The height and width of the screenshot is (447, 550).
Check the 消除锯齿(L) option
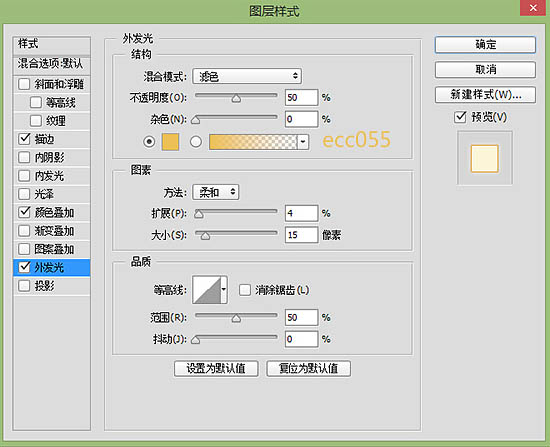point(244,290)
